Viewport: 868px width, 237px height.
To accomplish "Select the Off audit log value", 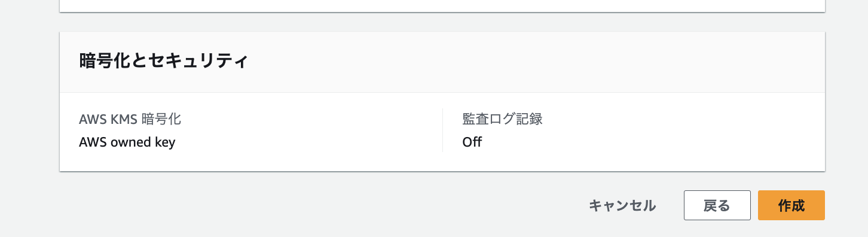I will point(472,142).
